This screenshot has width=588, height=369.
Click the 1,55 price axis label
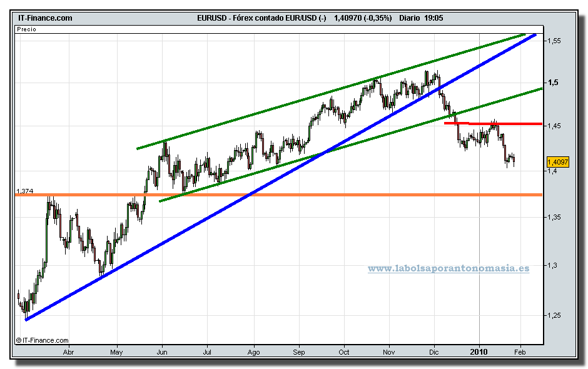coord(554,41)
